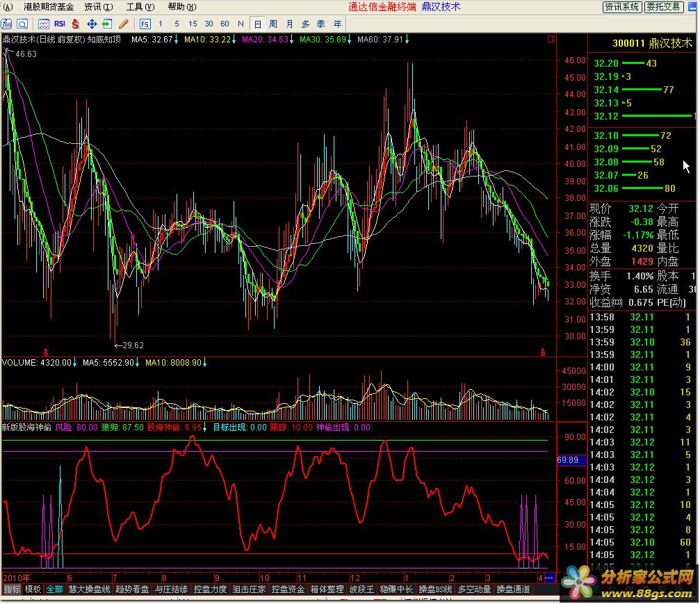Click the arrow beside MA10: 33.22
Image resolution: width=700 pixels, height=604 pixels.
234,40
